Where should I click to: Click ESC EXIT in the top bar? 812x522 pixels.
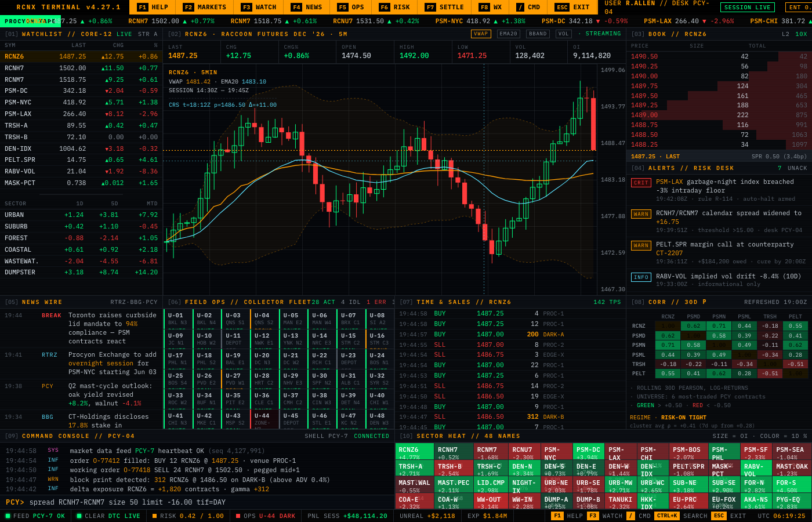point(572,7)
